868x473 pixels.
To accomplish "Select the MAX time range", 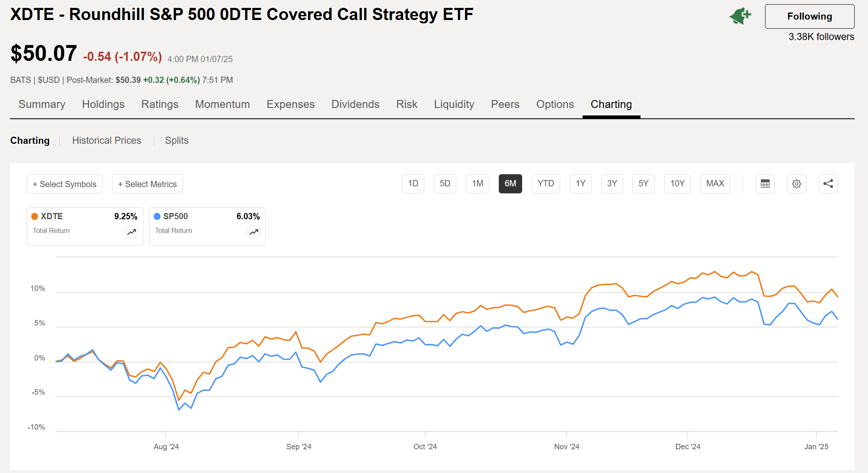I will click(715, 183).
